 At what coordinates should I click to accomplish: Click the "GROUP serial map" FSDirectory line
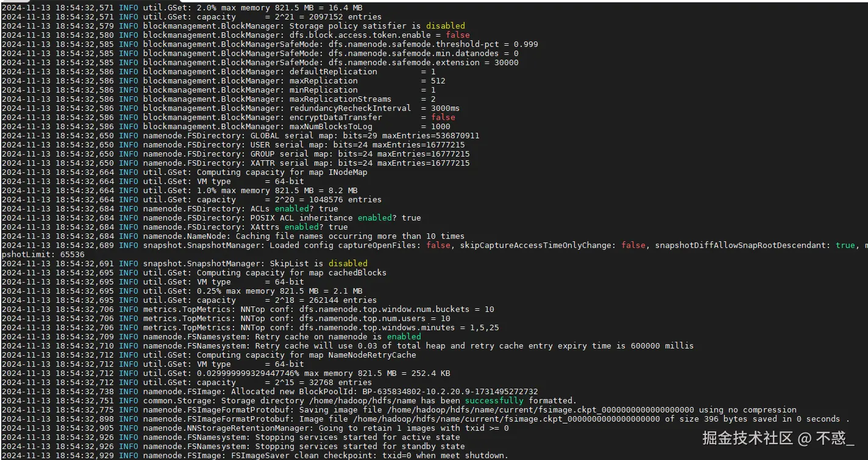[235, 154]
